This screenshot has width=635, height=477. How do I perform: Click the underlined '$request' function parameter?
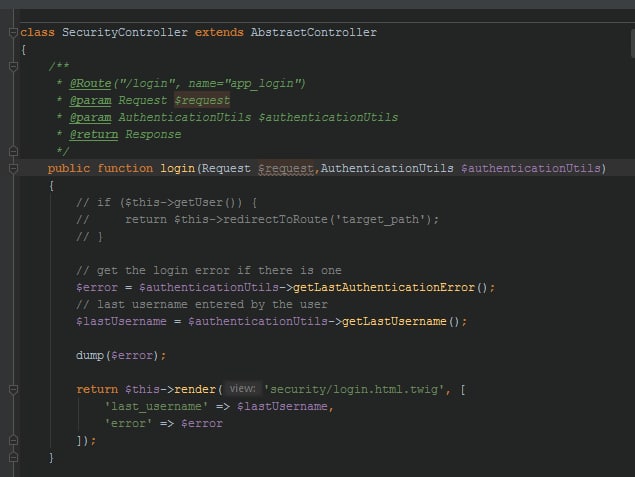point(286,168)
